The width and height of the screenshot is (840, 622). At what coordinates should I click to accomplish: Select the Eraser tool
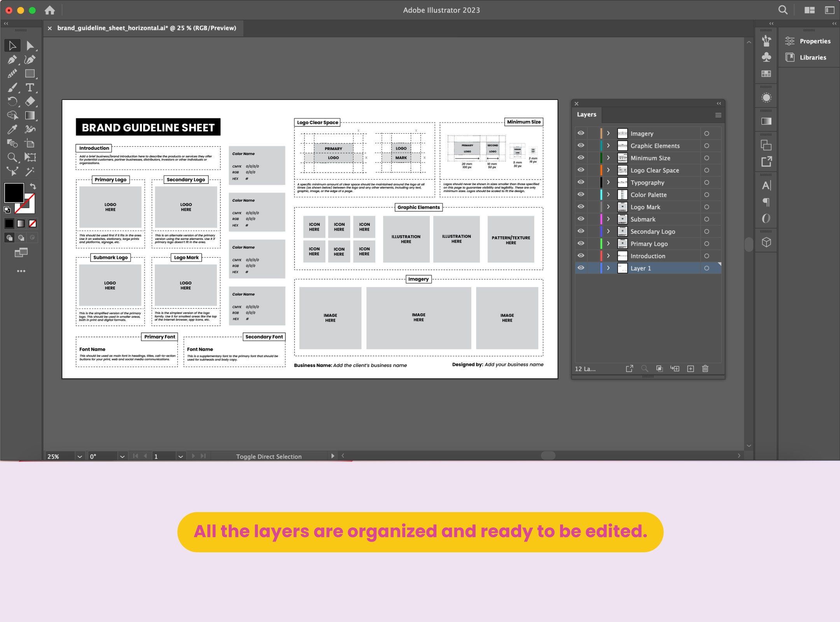point(30,101)
